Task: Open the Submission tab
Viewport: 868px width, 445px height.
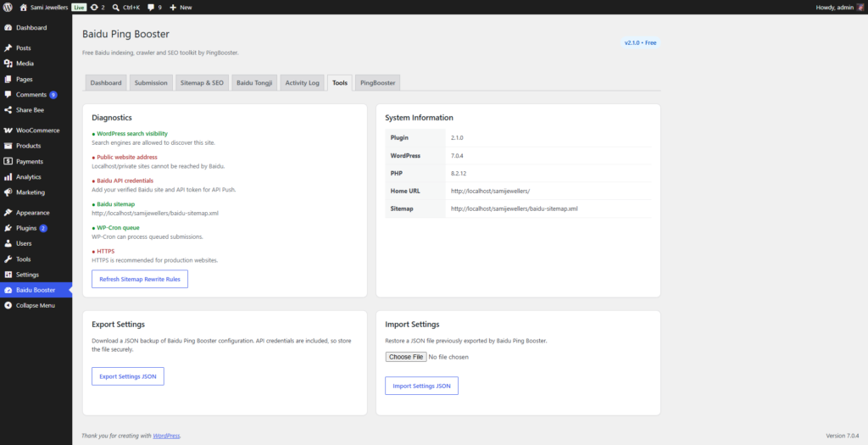Action: 151,83
